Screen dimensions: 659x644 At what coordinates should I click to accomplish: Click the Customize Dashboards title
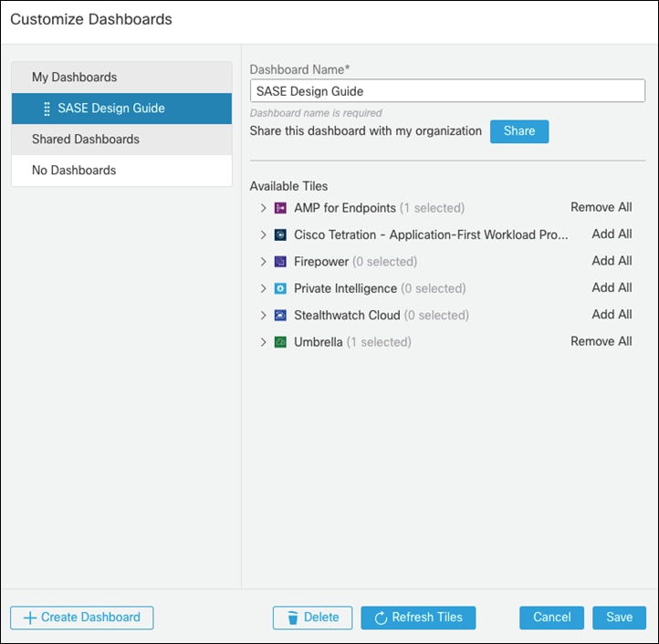point(91,19)
